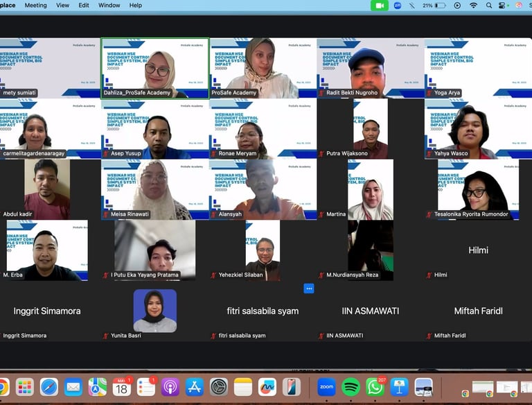Select the ProSafe Academy video tile
The height and width of the screenshot is (405, 532).
[x=263, y=68]
